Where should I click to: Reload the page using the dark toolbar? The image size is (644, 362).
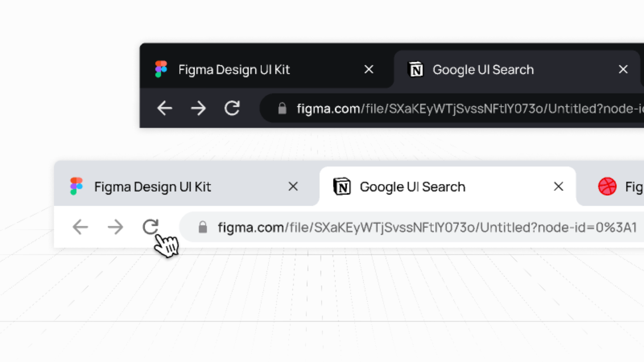(x=232, y=108)
